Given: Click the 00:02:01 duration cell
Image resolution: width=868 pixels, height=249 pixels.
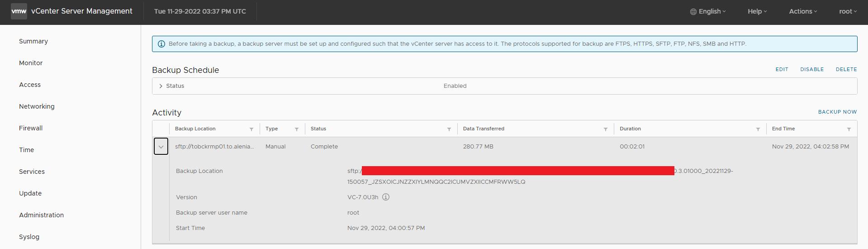Looking at the screenshot, I should coord(632,147).
